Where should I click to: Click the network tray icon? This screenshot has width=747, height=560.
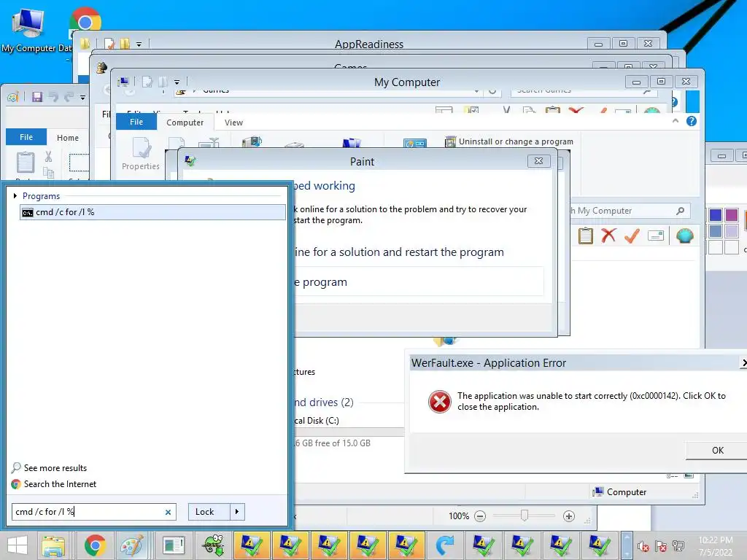pyautogui.click(x=678, y=546)
